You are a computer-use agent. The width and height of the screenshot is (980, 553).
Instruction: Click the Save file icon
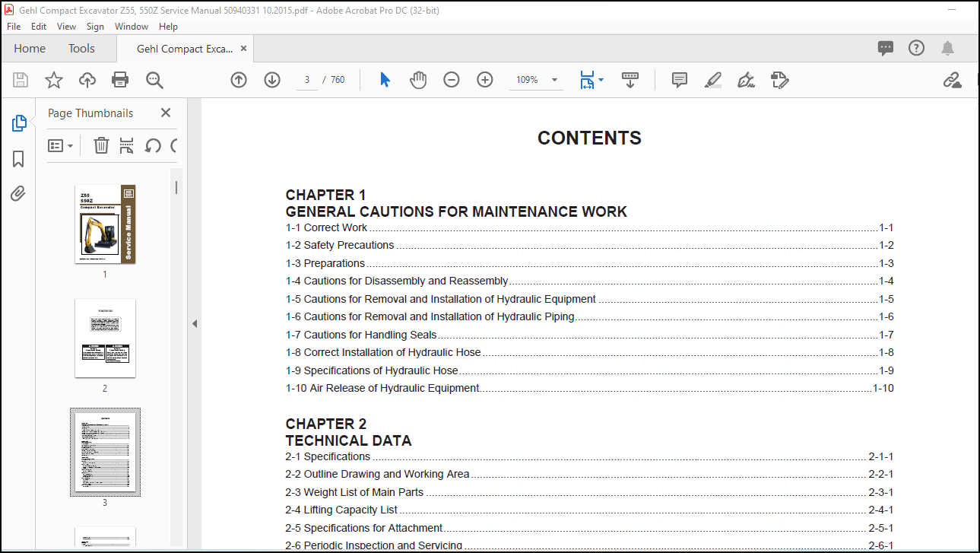tap(21, 80)
